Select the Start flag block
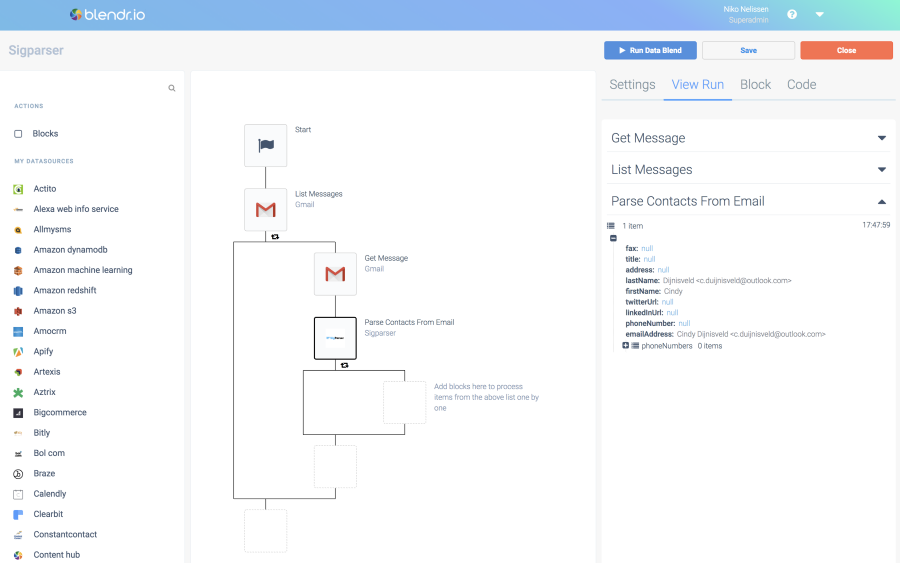 point(266,145)
